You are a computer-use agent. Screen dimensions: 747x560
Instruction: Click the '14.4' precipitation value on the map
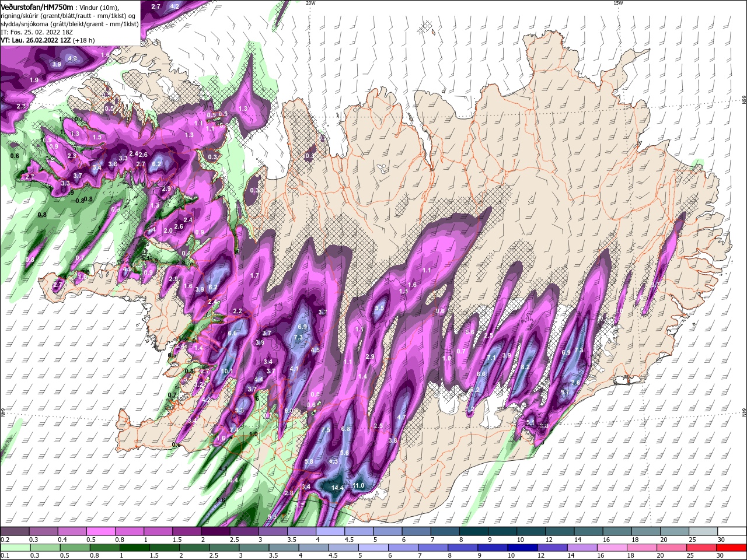337,488
